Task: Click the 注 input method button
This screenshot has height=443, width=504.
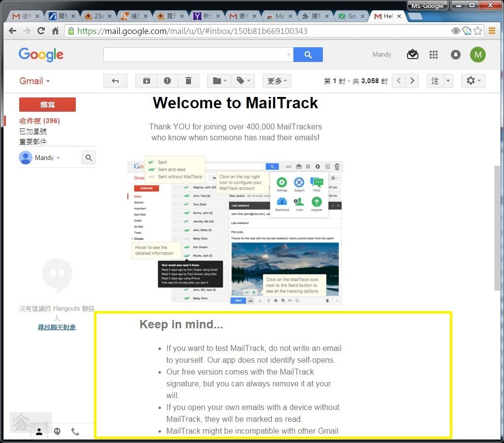Action: point(435,81)
